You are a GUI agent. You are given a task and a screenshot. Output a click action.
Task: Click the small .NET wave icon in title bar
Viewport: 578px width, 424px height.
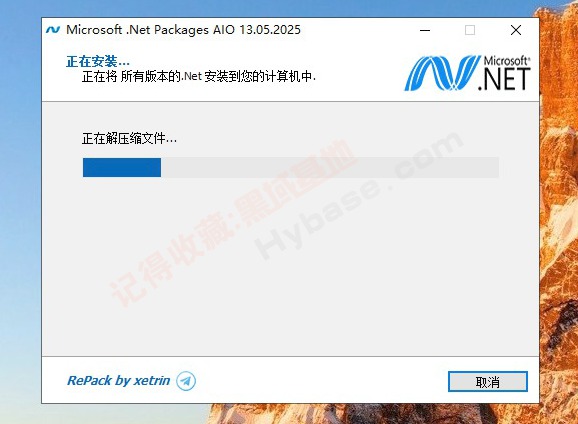[x=53, y=29]
